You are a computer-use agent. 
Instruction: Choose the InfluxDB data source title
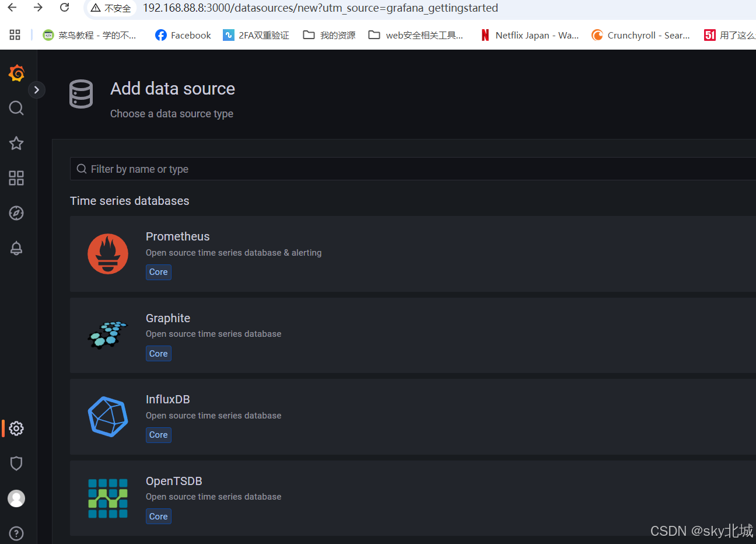point(168,399)
